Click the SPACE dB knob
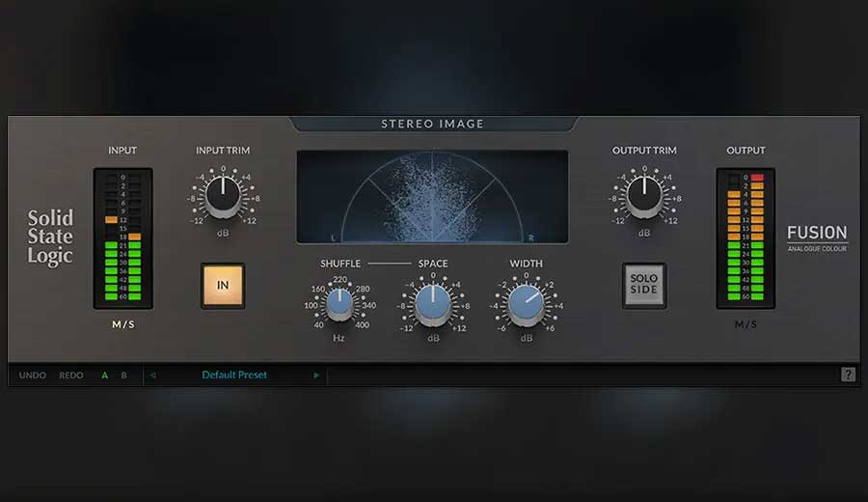868x502 pixels. (x=433, y=304)
